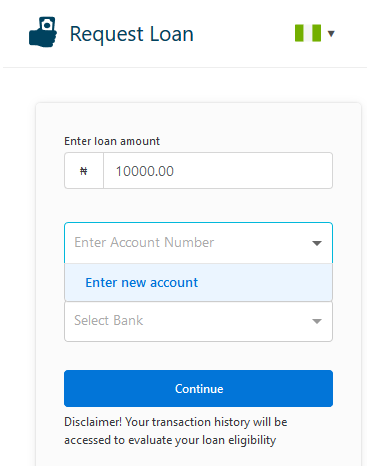367x466 pixels.
Task: Click the word Disclaimer! below Continue
Action: tap(93, 422)
